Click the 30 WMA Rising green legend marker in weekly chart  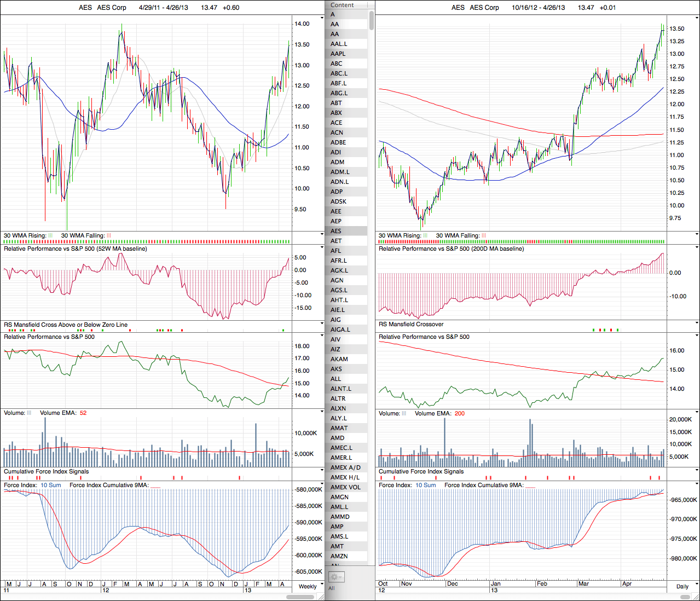click(50, 236)
